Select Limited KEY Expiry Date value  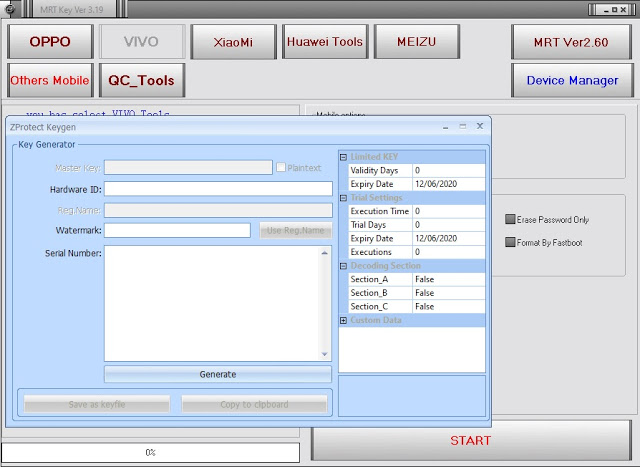click(x=449, y=184)
